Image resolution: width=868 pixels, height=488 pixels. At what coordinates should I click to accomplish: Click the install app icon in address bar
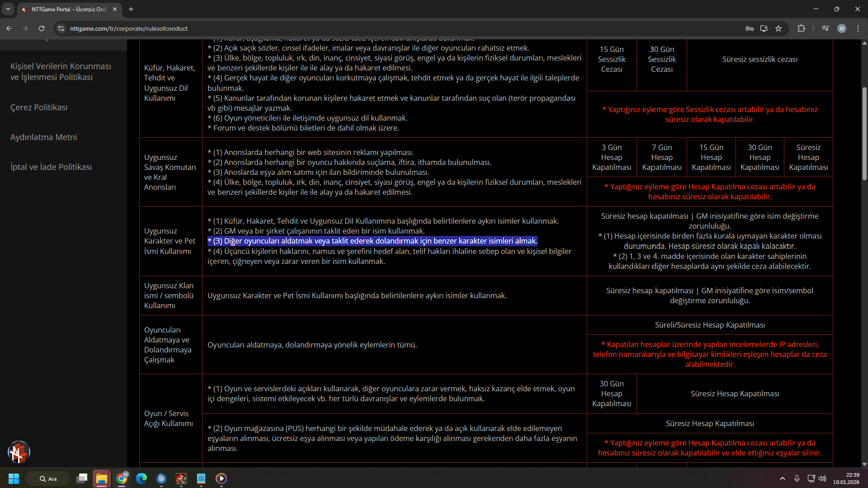click(764, 28)
